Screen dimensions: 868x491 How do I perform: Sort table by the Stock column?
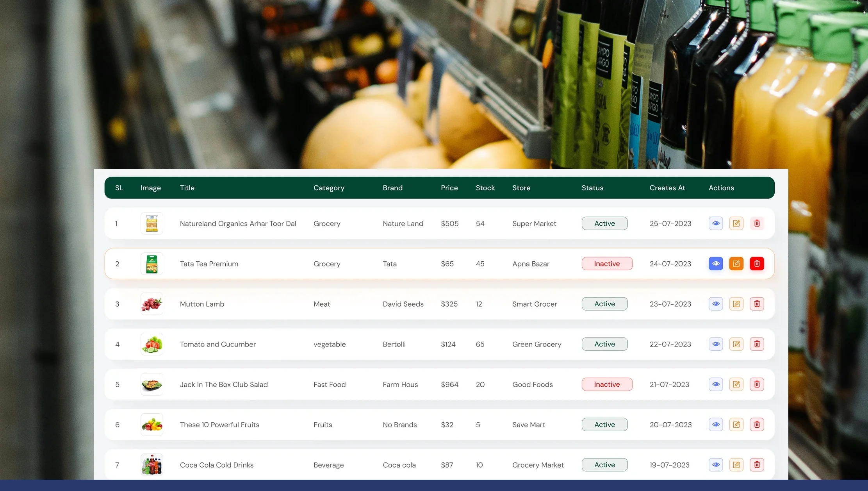point(485,187)
